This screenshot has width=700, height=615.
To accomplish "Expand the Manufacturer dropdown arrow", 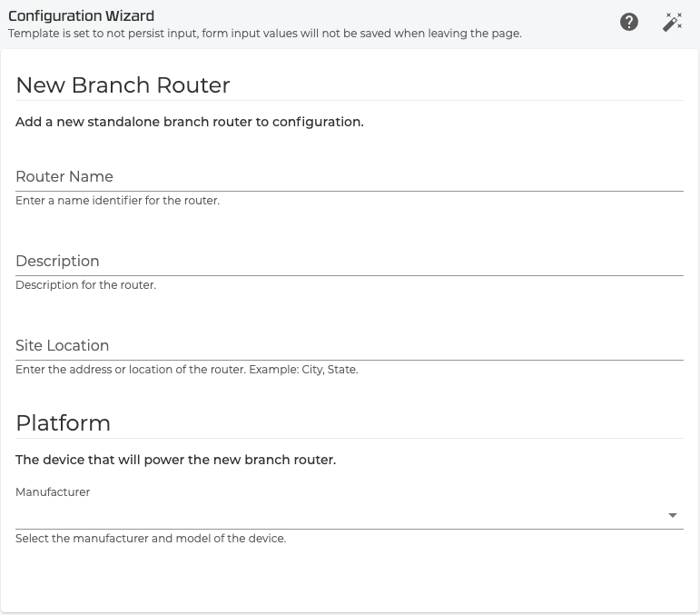I will click(x=673, y=515).
